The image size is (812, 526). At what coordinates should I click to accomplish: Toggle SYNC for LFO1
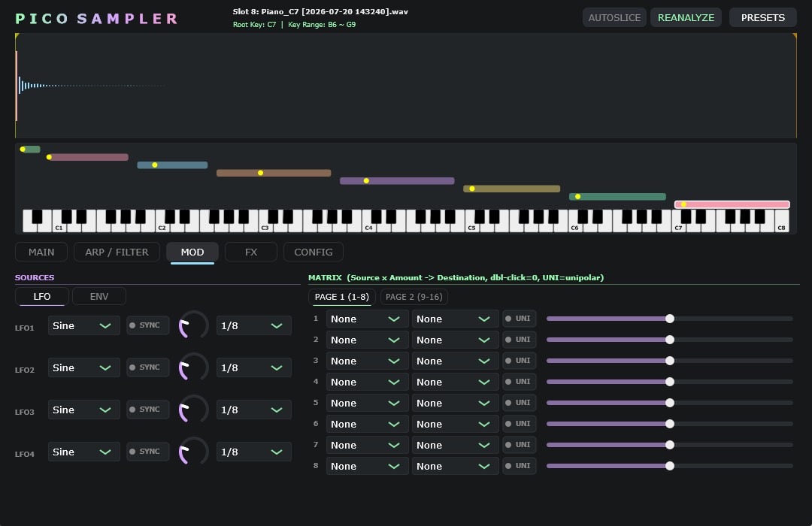point(147,325)
